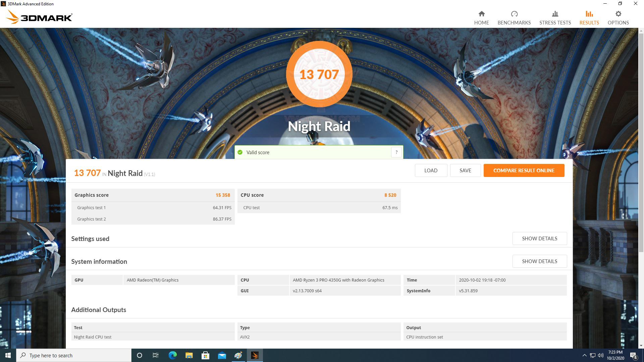Click the Save result button
644x362 pixels.
465,171
